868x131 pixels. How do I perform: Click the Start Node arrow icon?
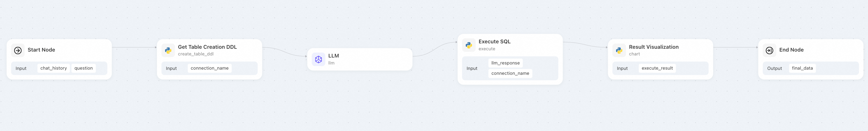click(x=18, y=50)
